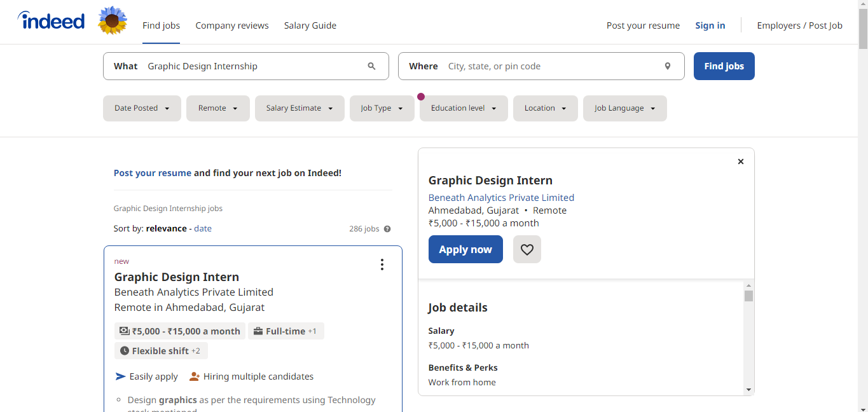Click the sunflower icon beside Indeed logo
The image size is (868, 412).
[113, 20]
